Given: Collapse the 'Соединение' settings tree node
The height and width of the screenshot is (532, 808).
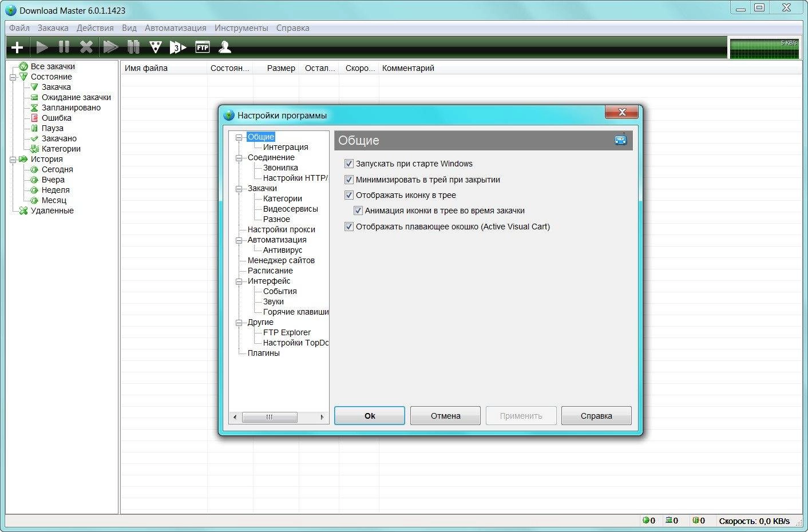Looking at the screenshot, I should (239, 158).
